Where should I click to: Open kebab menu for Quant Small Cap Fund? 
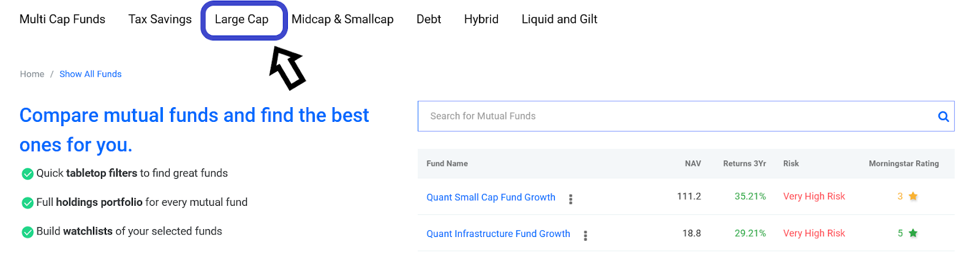[571, 199]
